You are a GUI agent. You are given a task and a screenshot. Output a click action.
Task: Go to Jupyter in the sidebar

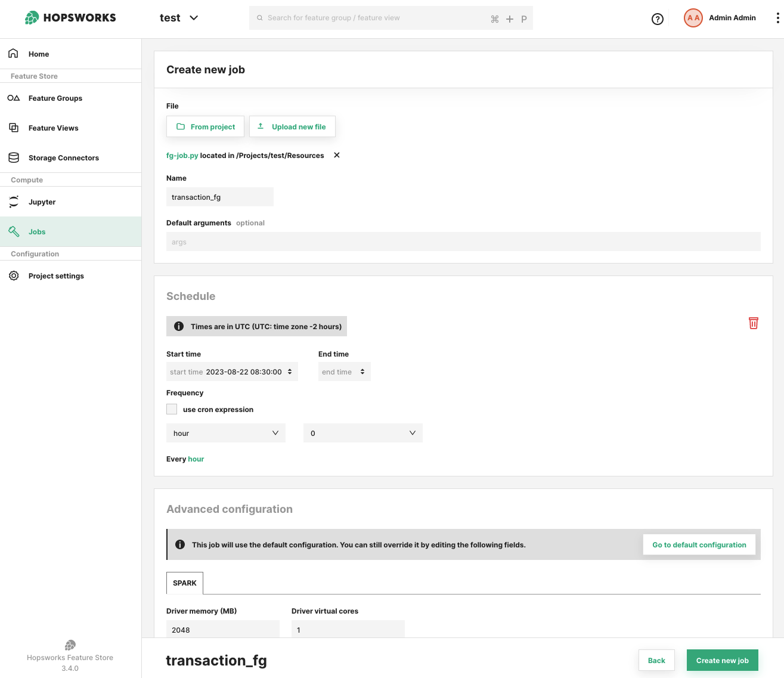coord(42,202)
